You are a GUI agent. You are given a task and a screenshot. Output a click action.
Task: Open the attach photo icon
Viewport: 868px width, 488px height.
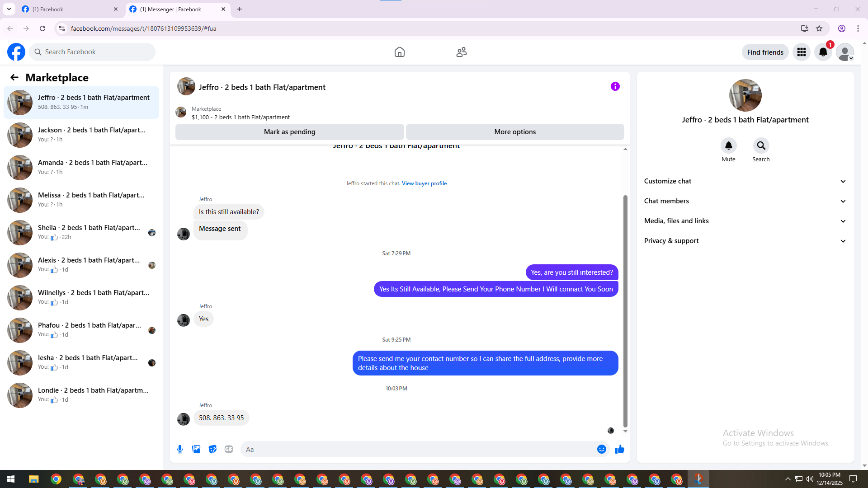[196, 449]
